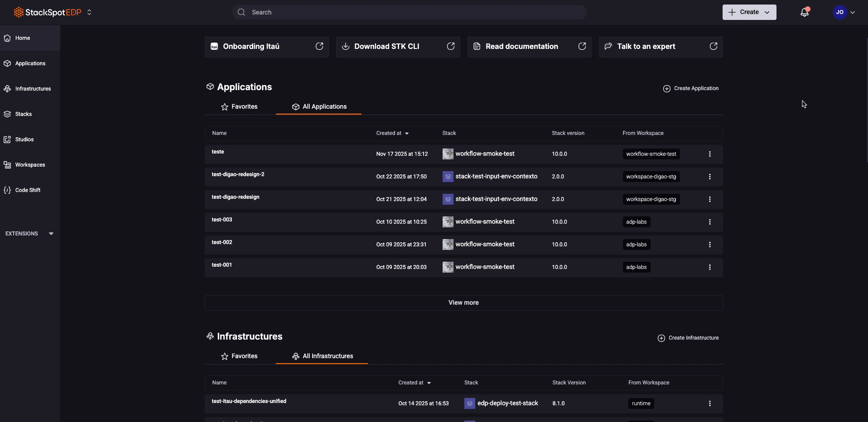Open the StackSpot EDP product switcher
Screen dimensions: 868x422
tap(89, 12)
